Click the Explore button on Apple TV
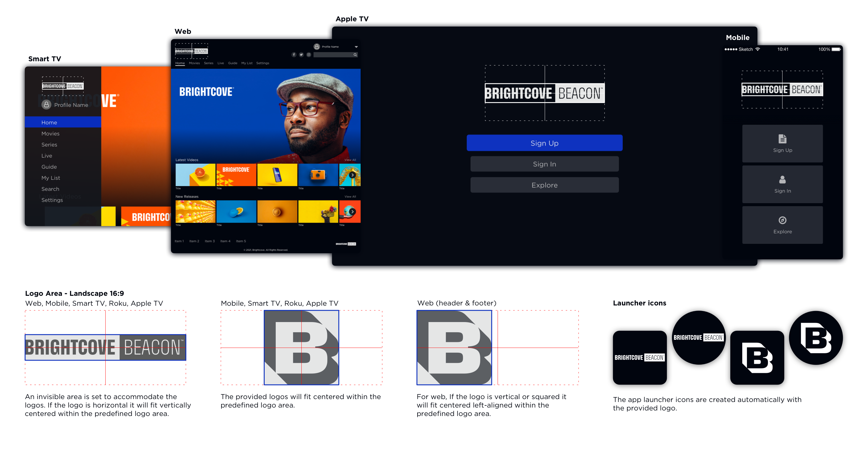 pos(544,185)
